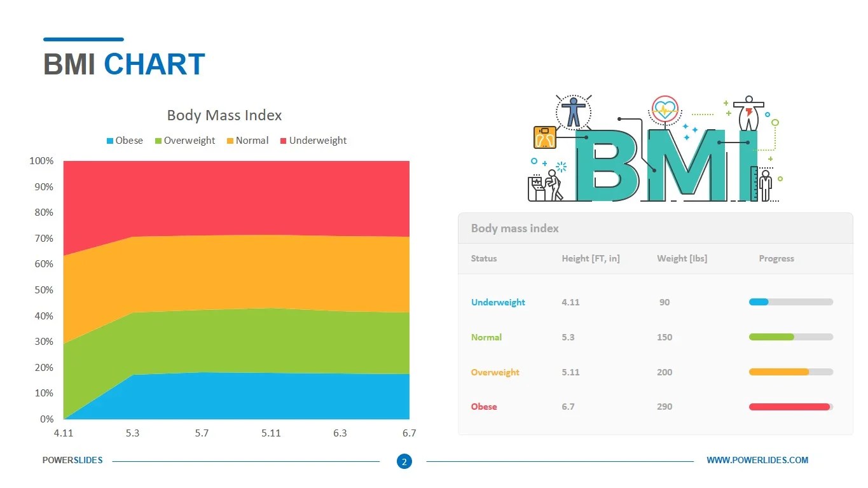868x488 pixels.
Task: Toggle the Normal legend entry
Action: [x=248, y=140]
